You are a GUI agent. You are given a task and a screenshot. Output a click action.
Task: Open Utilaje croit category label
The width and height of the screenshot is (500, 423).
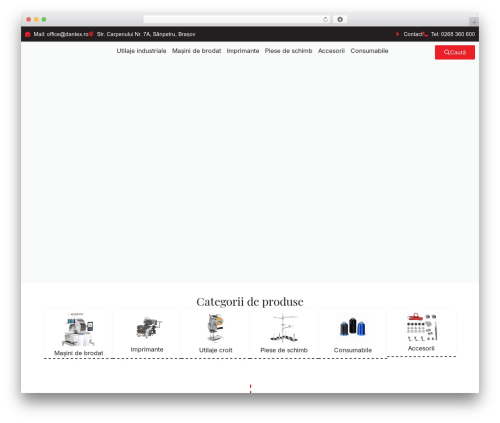click(x=216, y=350)
